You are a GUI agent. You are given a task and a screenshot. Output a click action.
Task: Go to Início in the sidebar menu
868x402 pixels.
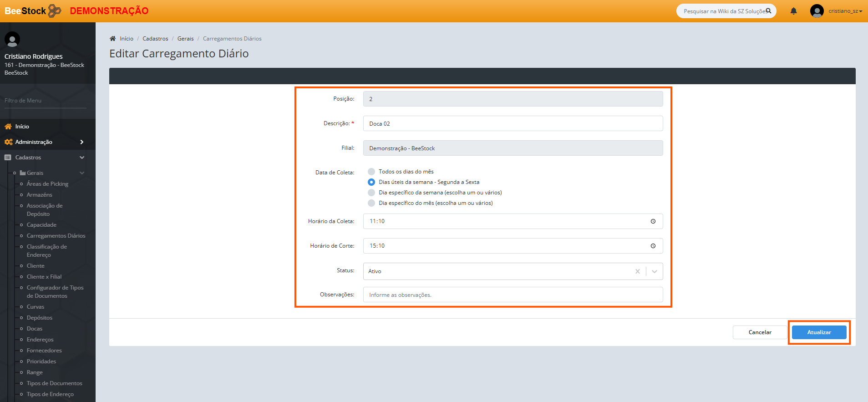(22, 127)
